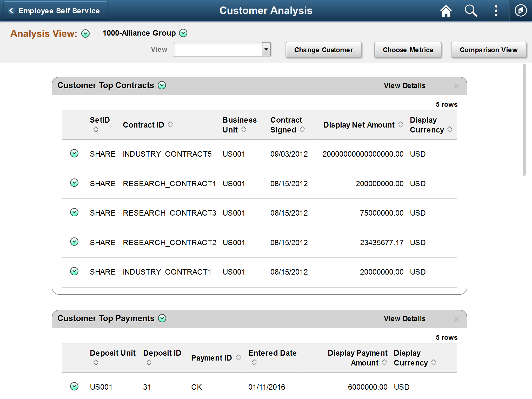Click the NavBar compass icon
Screen dimensions: 532x399
coord(521,11)
